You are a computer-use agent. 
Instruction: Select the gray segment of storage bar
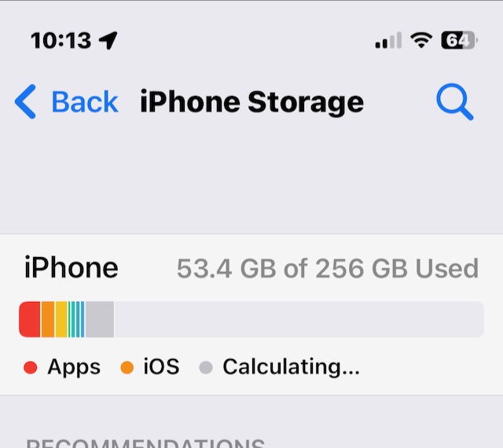point(100,320)
